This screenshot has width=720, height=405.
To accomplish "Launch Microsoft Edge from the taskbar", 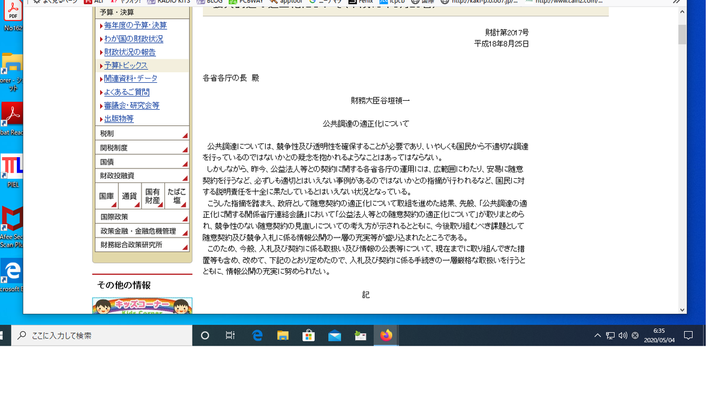I will pos(257,336).
